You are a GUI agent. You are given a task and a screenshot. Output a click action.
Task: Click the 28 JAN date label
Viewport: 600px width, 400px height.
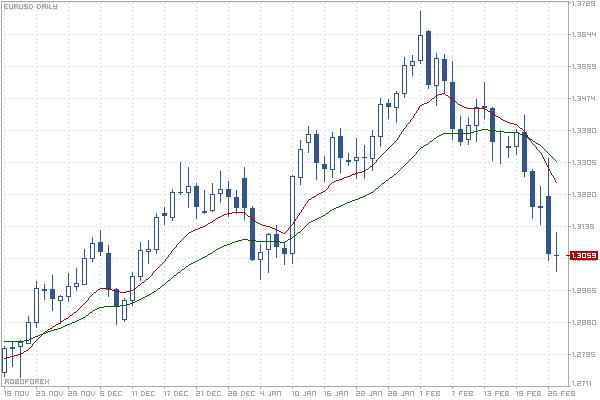(401, 393)
